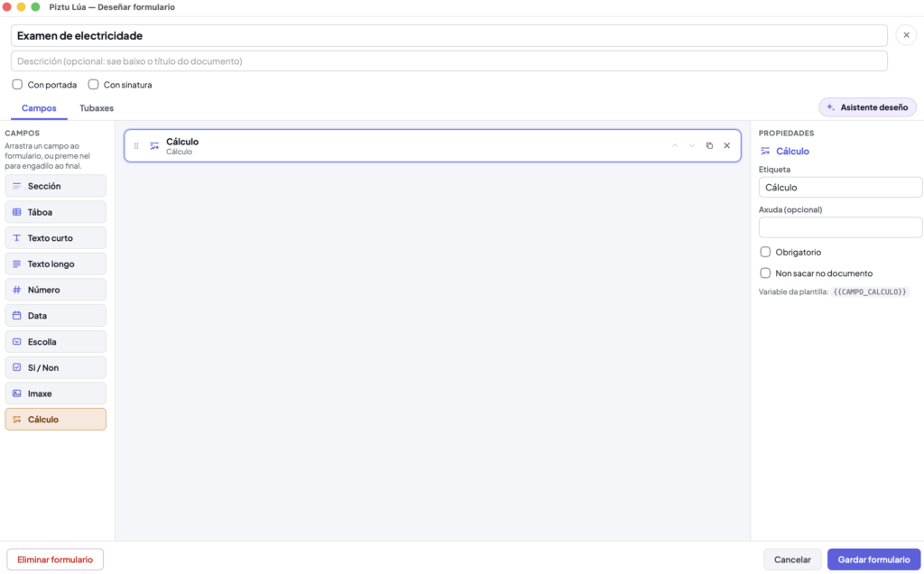Enable the Con portada checkbox
The height and width of the screenshot is (574, 924).
pos(18,85)
